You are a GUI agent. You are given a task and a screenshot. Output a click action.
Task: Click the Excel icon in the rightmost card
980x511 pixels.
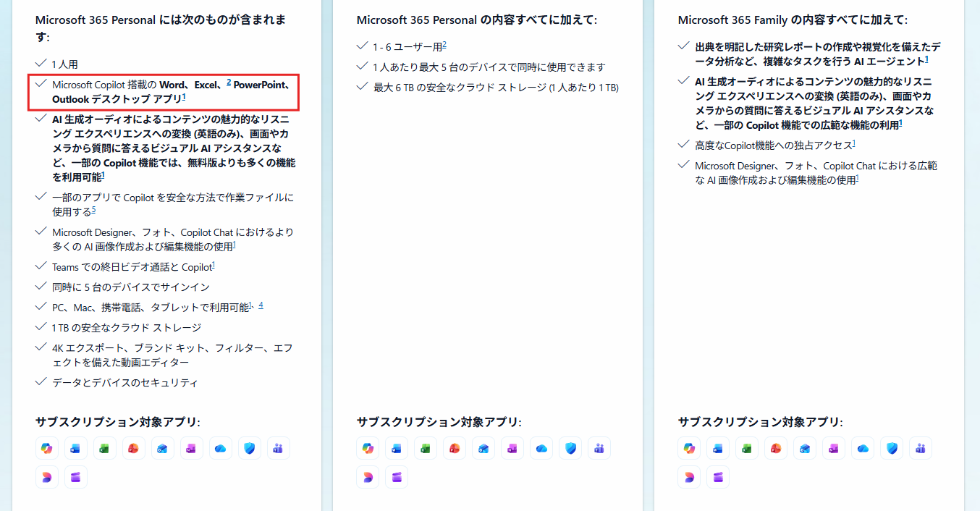click(747, 448)
